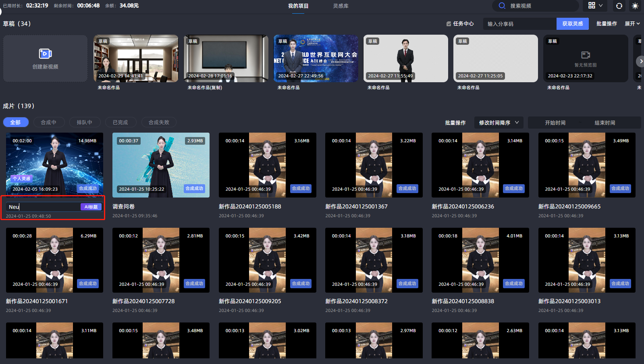Viewport: 644px width, 364px height.
Task: Expand the drafts section with 展开
Action: click(x=632, y=24)
